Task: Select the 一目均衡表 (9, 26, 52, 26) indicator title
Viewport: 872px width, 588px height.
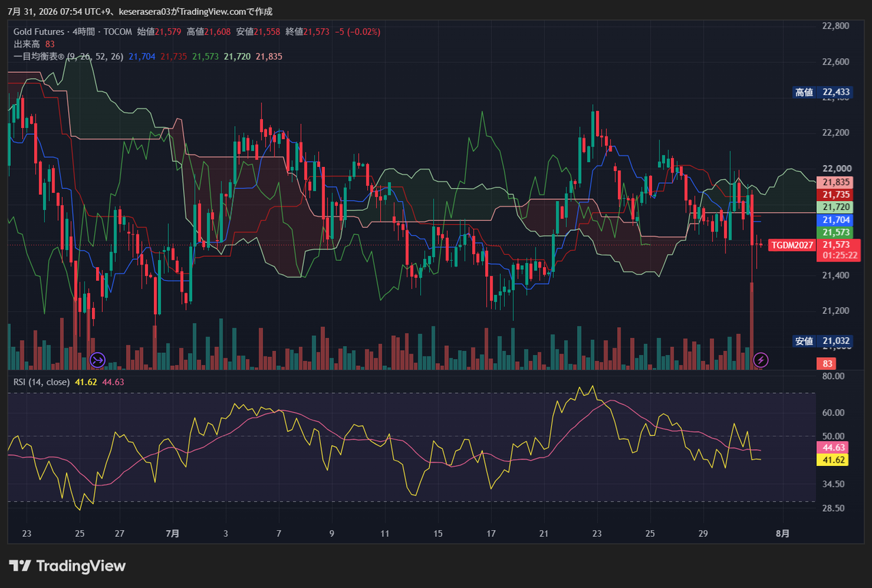Action: pyautogui.click(x=68, y=57)
